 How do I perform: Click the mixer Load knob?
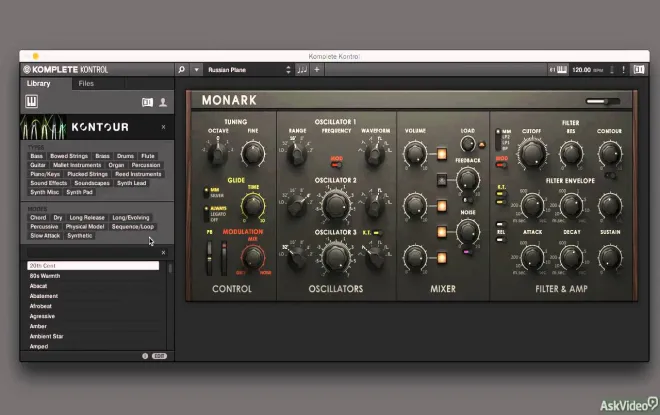[x=468, y=144]
